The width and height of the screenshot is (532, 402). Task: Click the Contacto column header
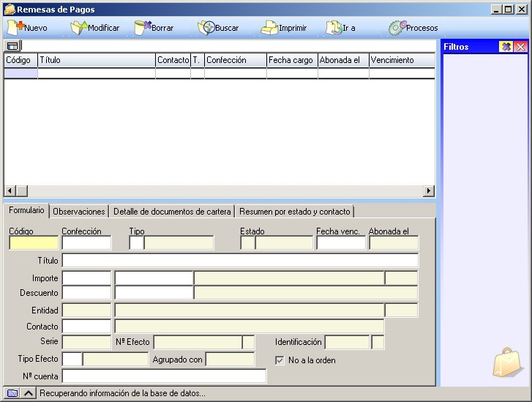pyautogui.click(x=173, y=60)
